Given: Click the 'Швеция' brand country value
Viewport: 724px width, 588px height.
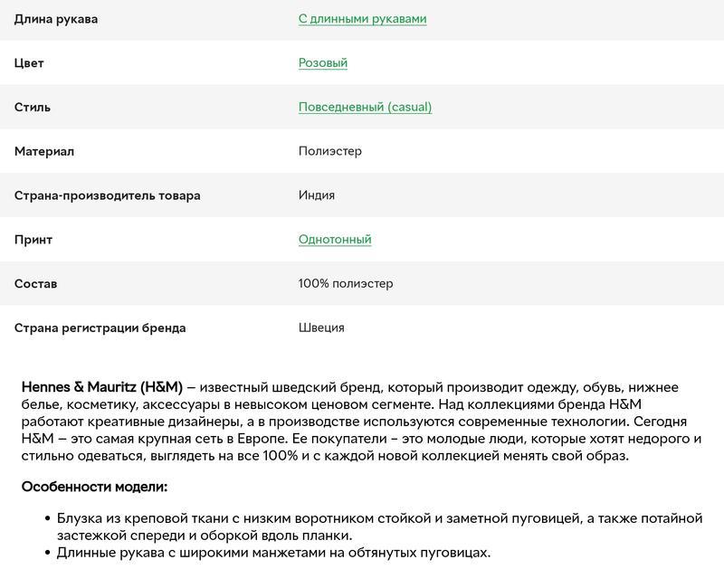Looking at the screenshot, I should tap(321, 328).
